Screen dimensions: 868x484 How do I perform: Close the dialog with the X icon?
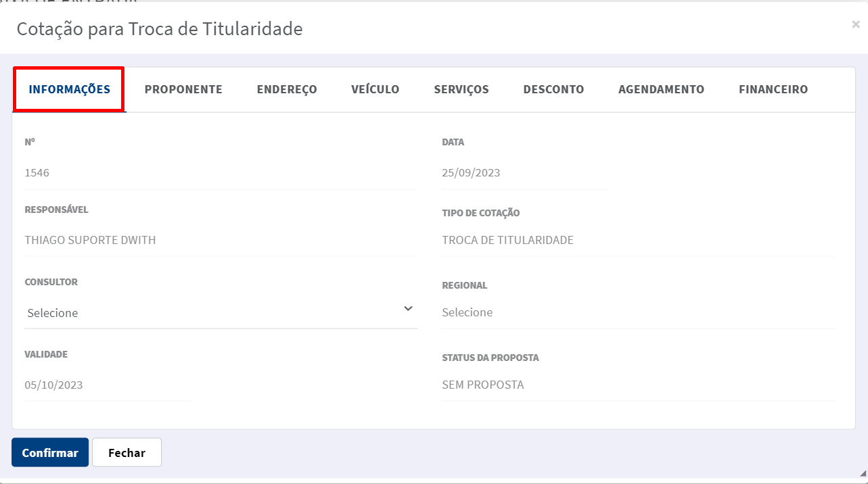pyautogui.click(x=856, y=25)
